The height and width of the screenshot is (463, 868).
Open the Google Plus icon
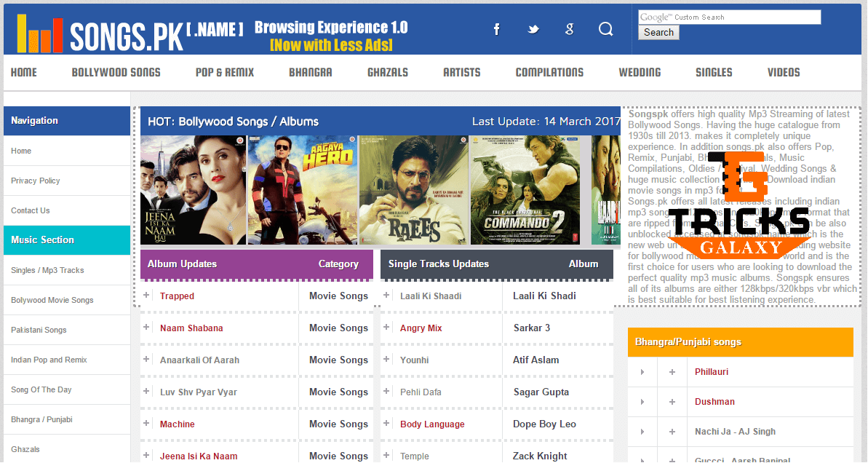click(569, 29)
